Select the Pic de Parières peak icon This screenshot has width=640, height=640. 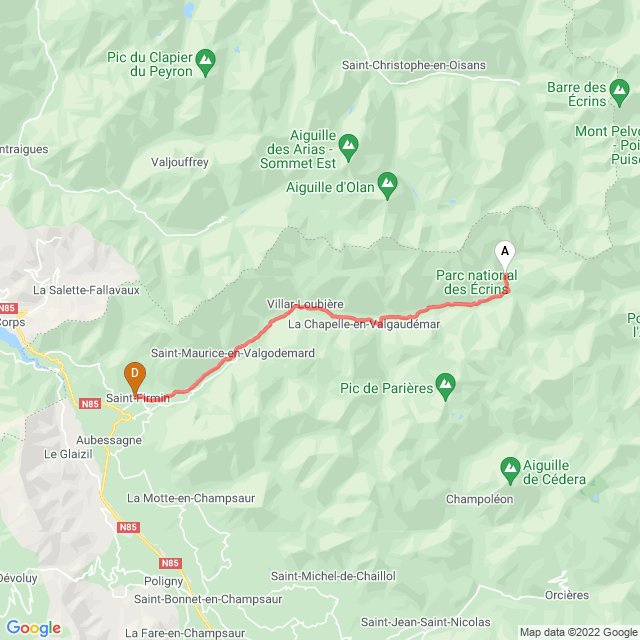click(445, 387)
